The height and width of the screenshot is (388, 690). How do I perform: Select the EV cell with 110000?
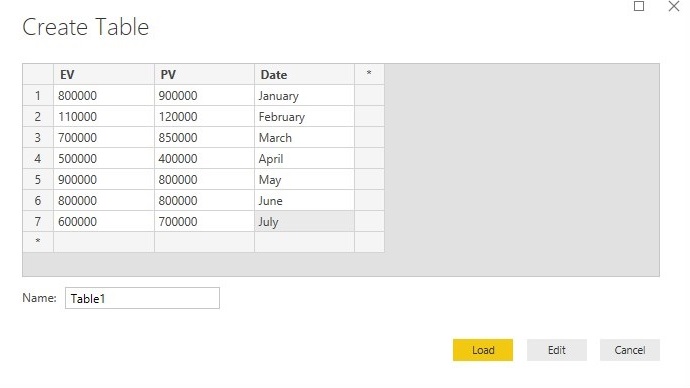(104, 117)
